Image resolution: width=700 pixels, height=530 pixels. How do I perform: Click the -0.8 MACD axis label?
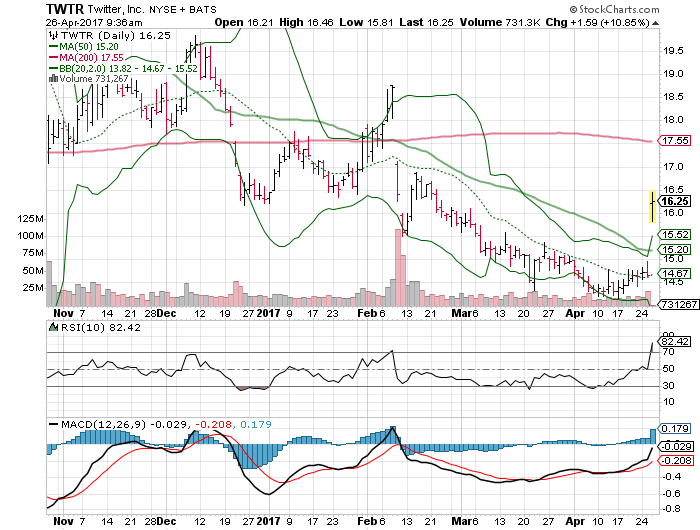pyautogui.click(x=672, y=509)
